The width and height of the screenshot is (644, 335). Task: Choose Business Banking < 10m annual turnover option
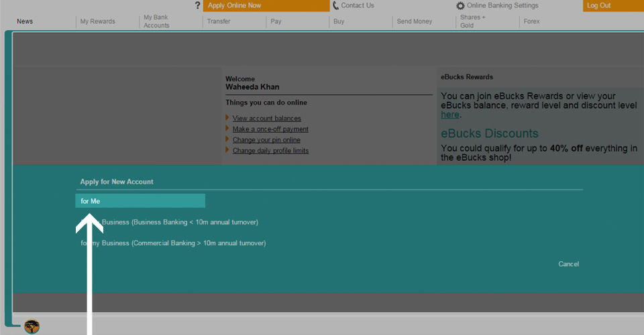pos(169,222)
